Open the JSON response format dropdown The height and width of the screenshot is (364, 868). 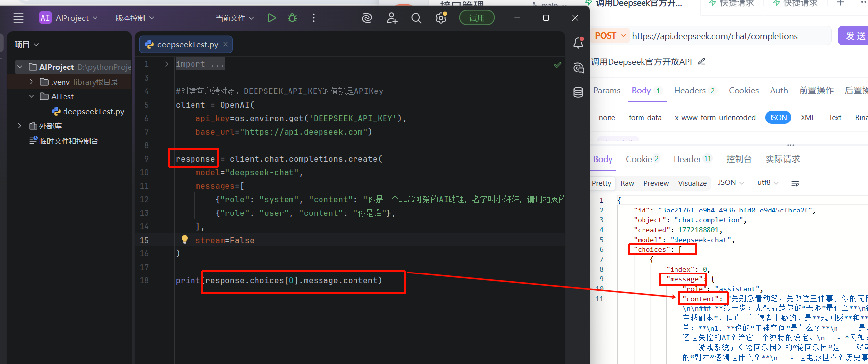(731, 182)
